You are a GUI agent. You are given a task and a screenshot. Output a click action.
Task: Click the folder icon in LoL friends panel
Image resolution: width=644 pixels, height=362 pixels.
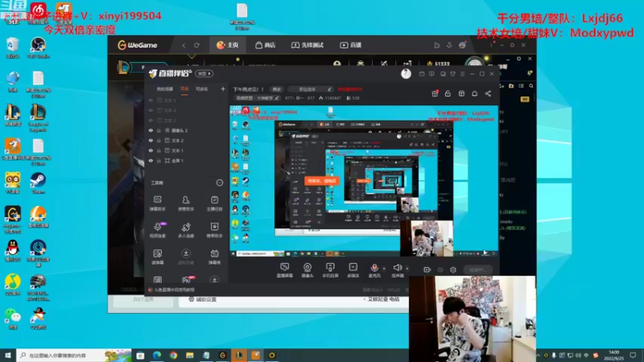pyautogui.click(x=511, y=86)
